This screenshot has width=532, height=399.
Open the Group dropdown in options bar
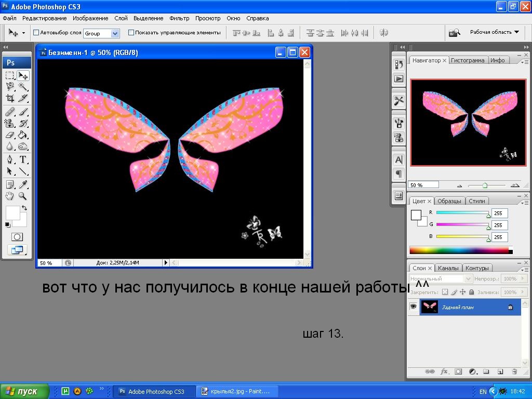(115, 33)
